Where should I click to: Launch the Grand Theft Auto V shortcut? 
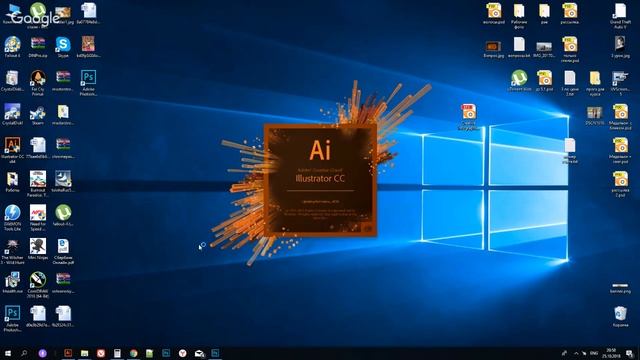pos(620,16)
